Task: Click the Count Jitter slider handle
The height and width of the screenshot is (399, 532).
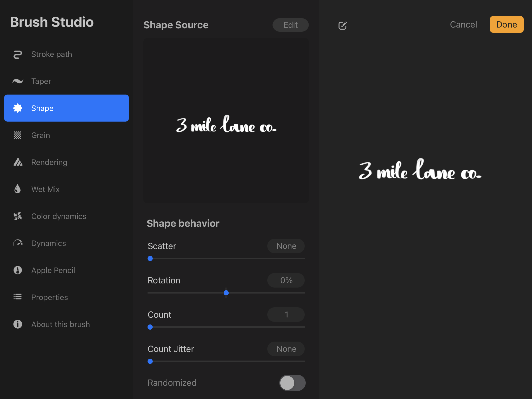Action: [150, 361]
